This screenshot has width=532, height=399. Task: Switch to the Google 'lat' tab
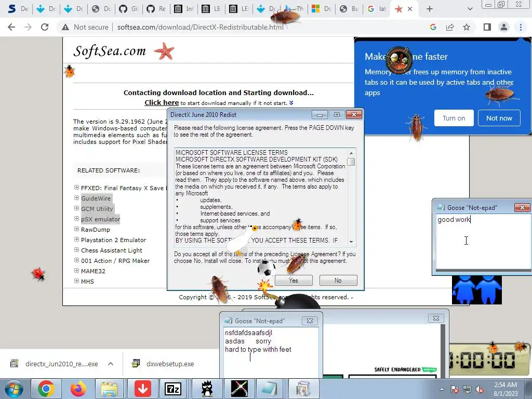377,9
